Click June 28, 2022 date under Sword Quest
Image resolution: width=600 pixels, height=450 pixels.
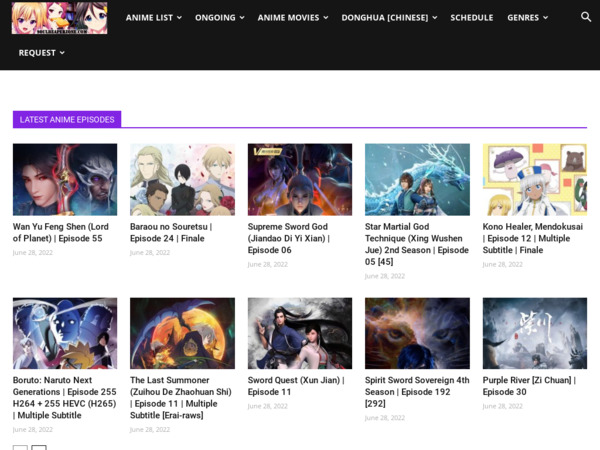coord(267,406)
